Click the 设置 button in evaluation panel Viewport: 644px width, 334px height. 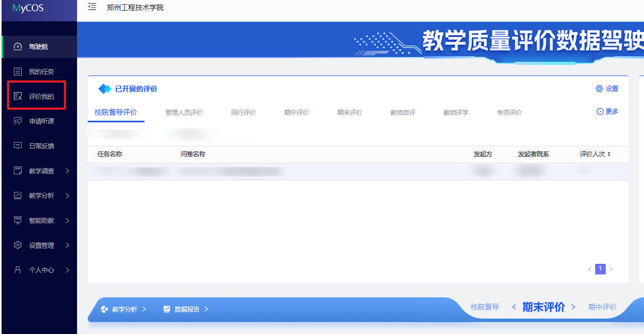(x=607, y=89)
